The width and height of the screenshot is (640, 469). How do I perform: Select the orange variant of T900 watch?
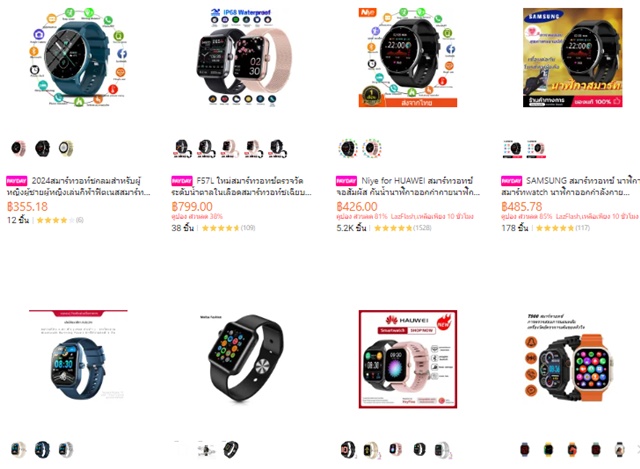pyautogui.click(x=572, y=449)
